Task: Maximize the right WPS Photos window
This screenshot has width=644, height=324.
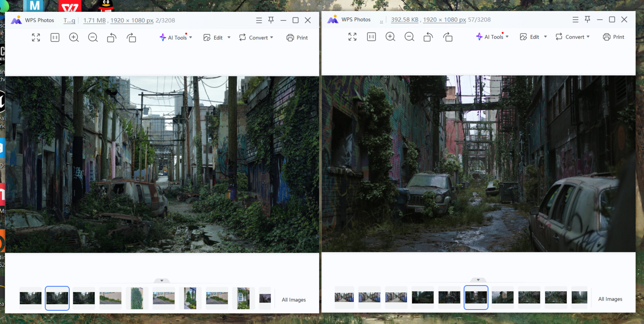Action: [x=612, y=19]
